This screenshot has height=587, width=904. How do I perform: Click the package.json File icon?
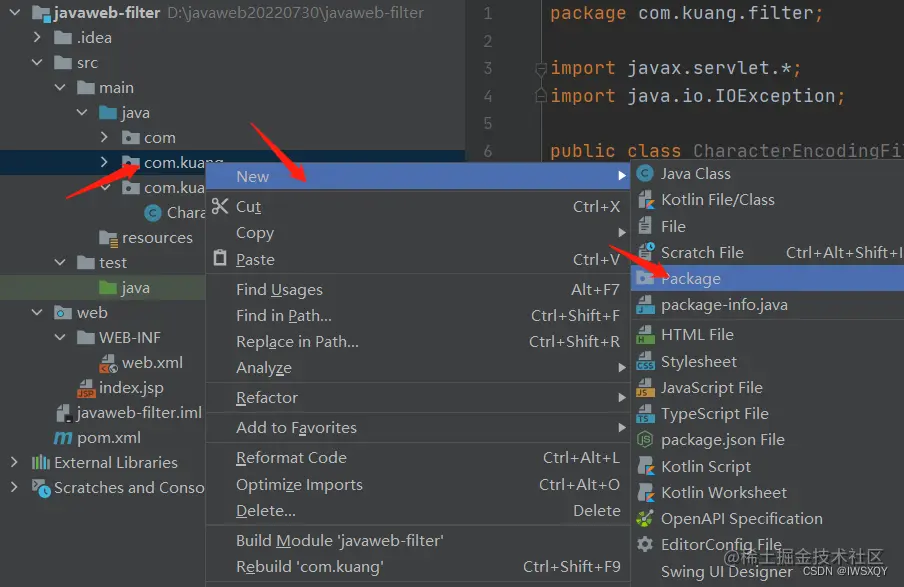pyautogui.click(x=645, y=439)
